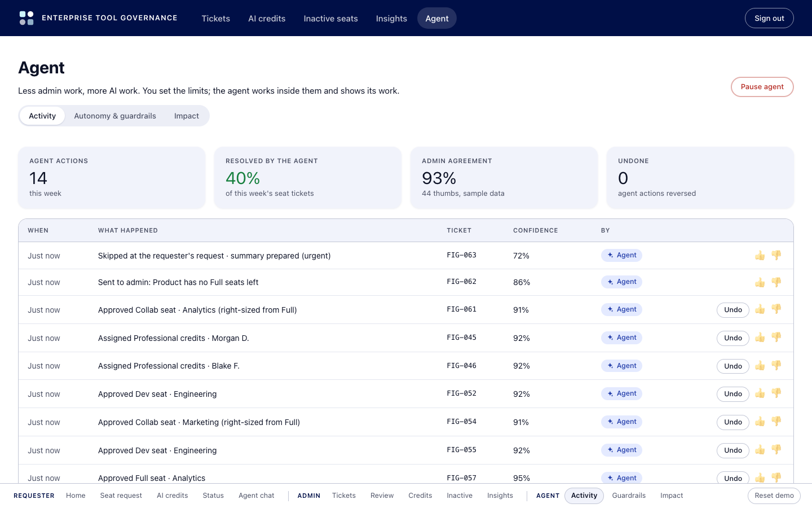Thumbs up the FIG-062 action
The width and height of the screenshot is (812, 508).
pos(760,282)
